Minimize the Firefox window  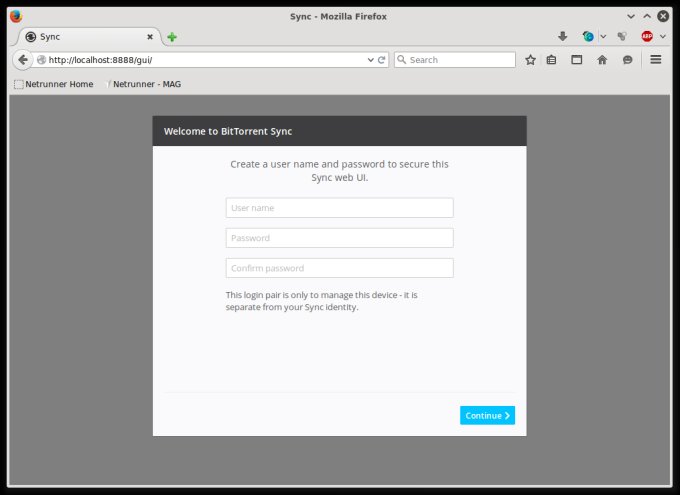pyautogui.click(x=631, y=16)
